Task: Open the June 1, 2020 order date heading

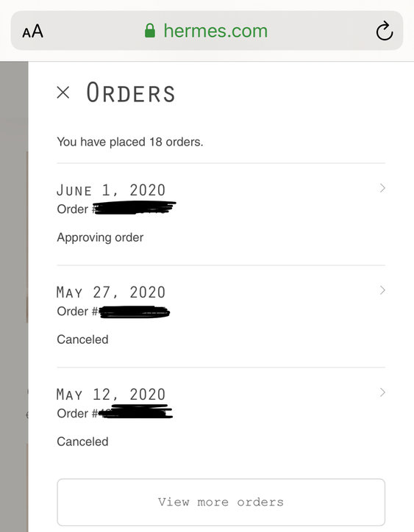Action: pos(111,190)
